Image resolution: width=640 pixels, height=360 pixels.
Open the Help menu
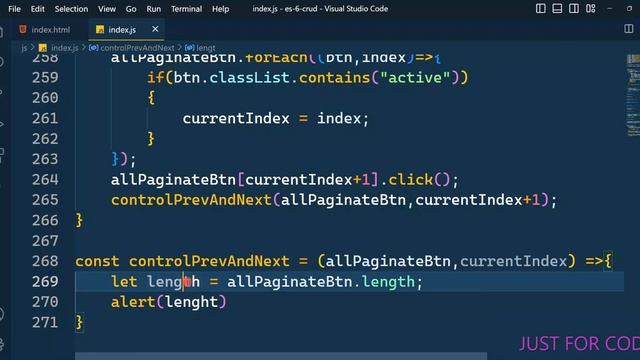[220, 9]
